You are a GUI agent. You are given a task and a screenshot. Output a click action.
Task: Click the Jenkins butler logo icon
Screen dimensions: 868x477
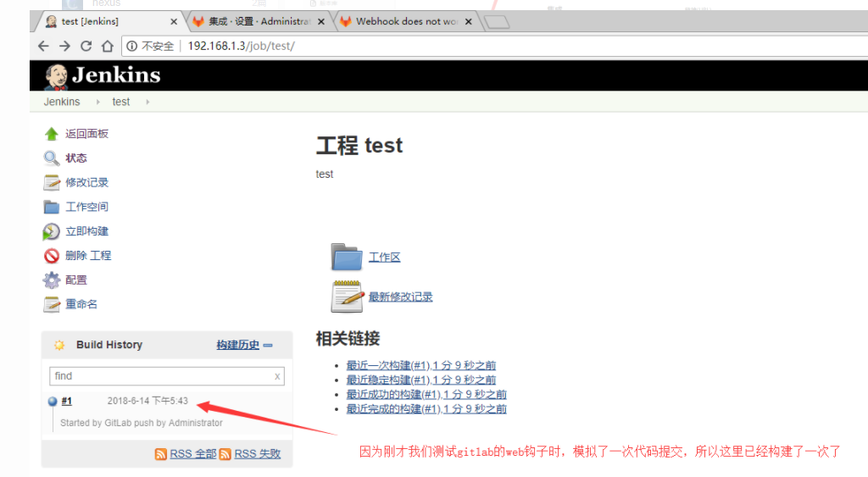(56, 76)
